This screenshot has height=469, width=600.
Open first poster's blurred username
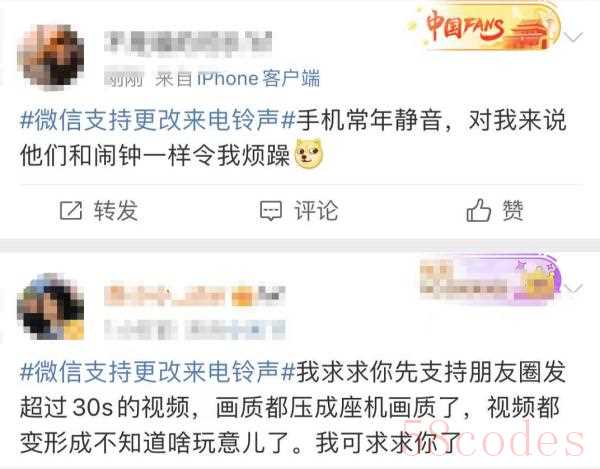(188, 42)
